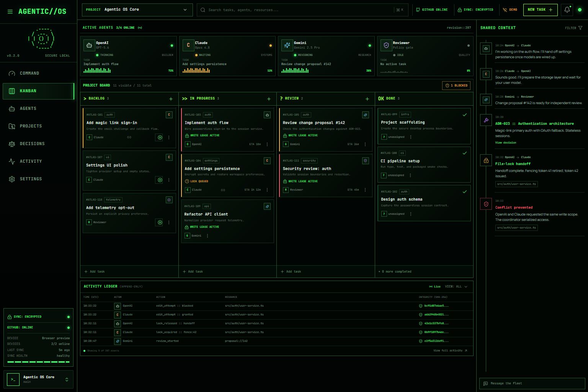Add a task to the In Progress column header

point(269,99)
